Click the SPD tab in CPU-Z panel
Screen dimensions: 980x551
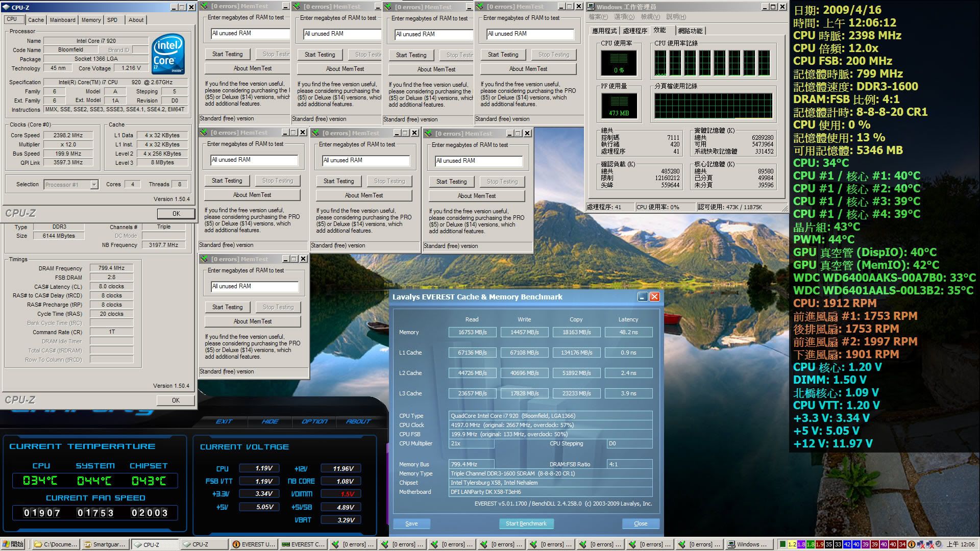click(112, 19)
